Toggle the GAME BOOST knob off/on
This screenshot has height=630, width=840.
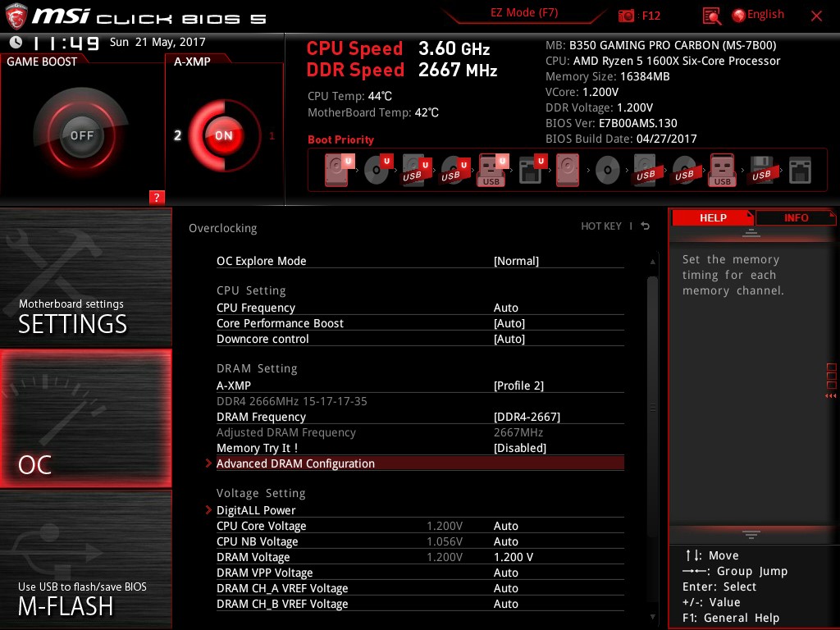pyautogui.click(x=81, y=135)
